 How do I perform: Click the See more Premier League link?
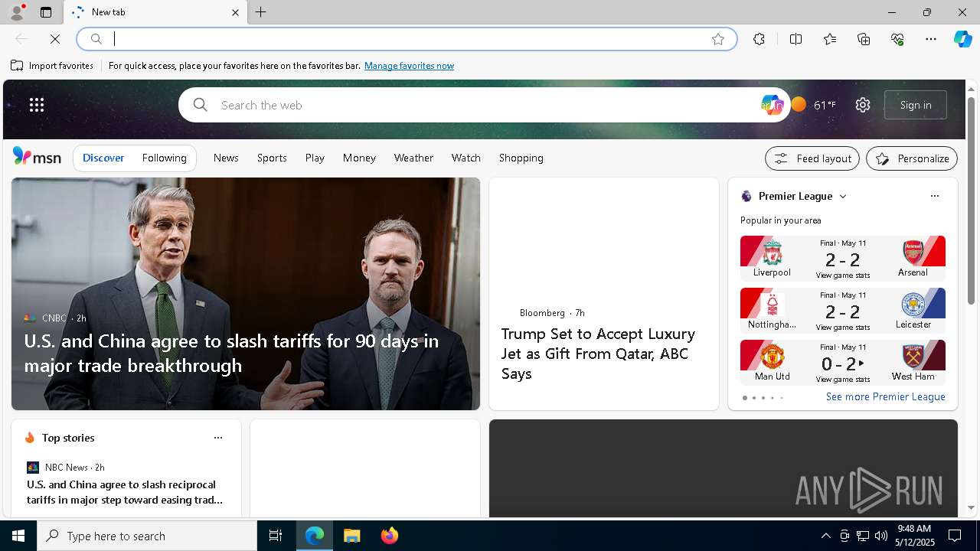coord(886,396)
